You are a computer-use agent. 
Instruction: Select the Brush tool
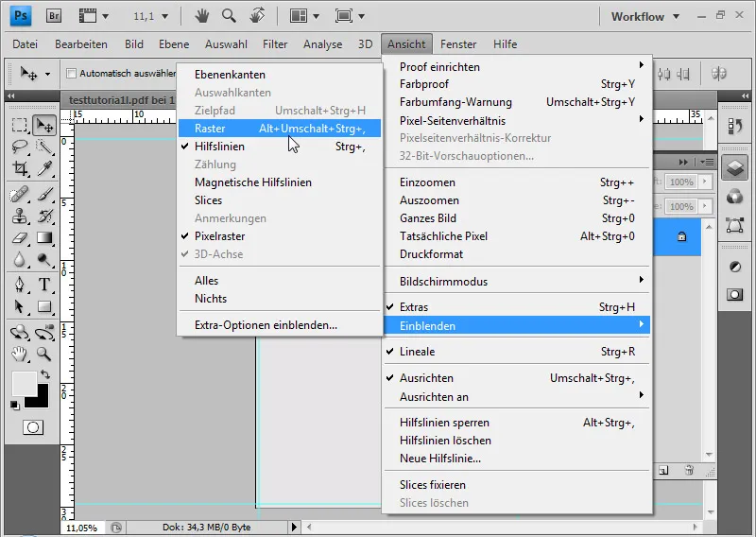coord(44,194)
